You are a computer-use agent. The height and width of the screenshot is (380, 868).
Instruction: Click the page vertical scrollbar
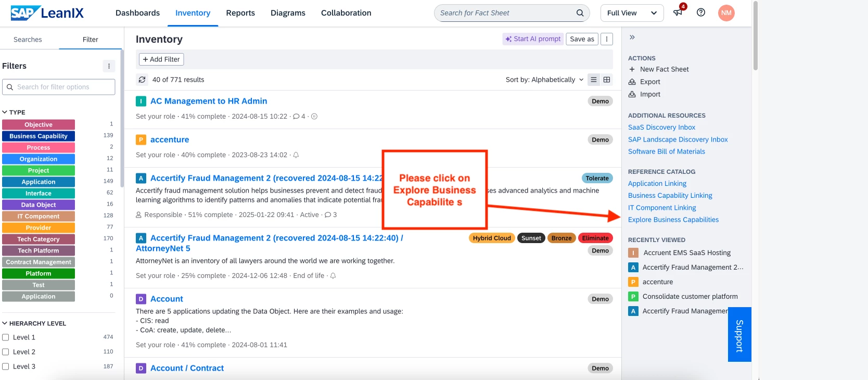756,35
